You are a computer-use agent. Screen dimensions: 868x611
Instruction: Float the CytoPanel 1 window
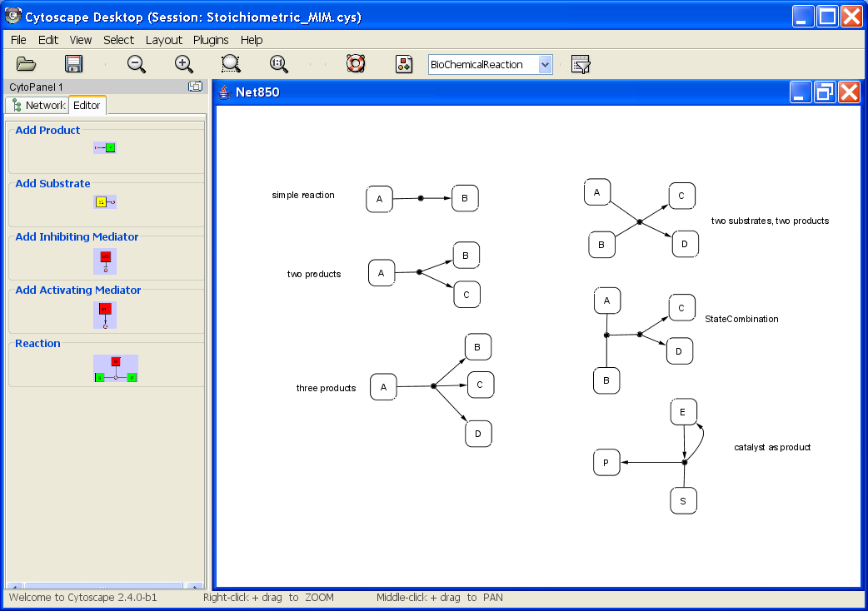click(x=195, y=87)
